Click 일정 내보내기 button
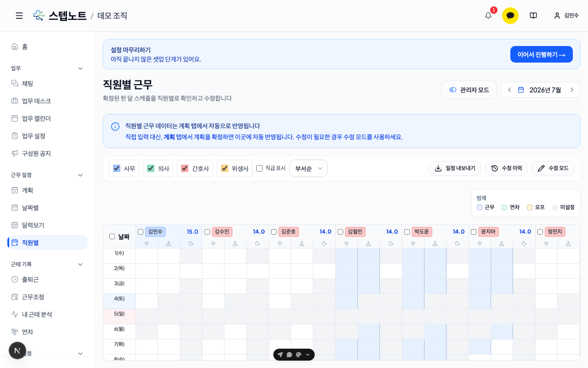588x368 pixels. point(455,168)
